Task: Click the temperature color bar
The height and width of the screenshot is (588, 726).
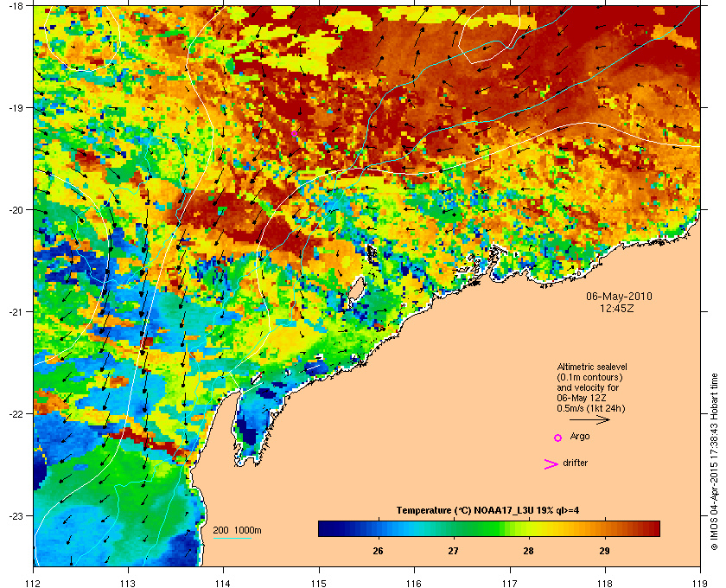Action: point(489,528)
